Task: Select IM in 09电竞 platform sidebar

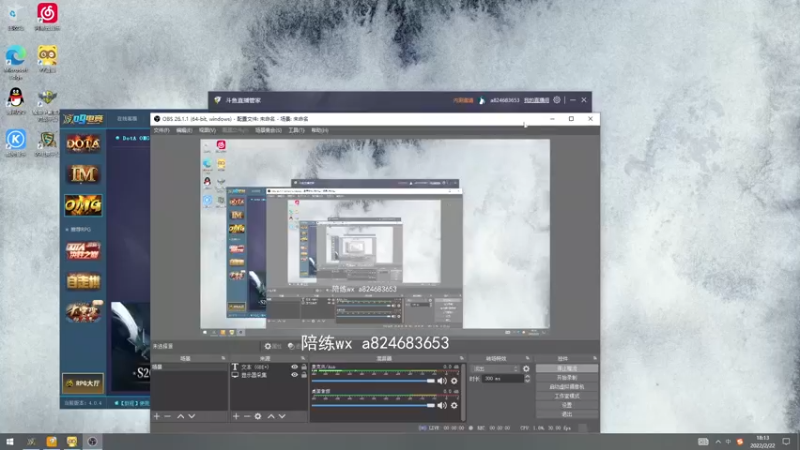Action: [83, 174]
